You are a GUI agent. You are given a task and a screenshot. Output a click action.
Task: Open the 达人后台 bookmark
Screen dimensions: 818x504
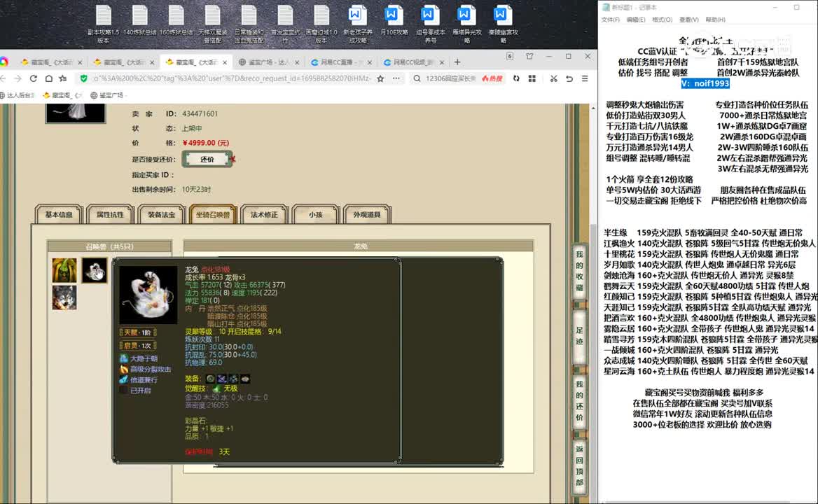[x=18, y=95]
